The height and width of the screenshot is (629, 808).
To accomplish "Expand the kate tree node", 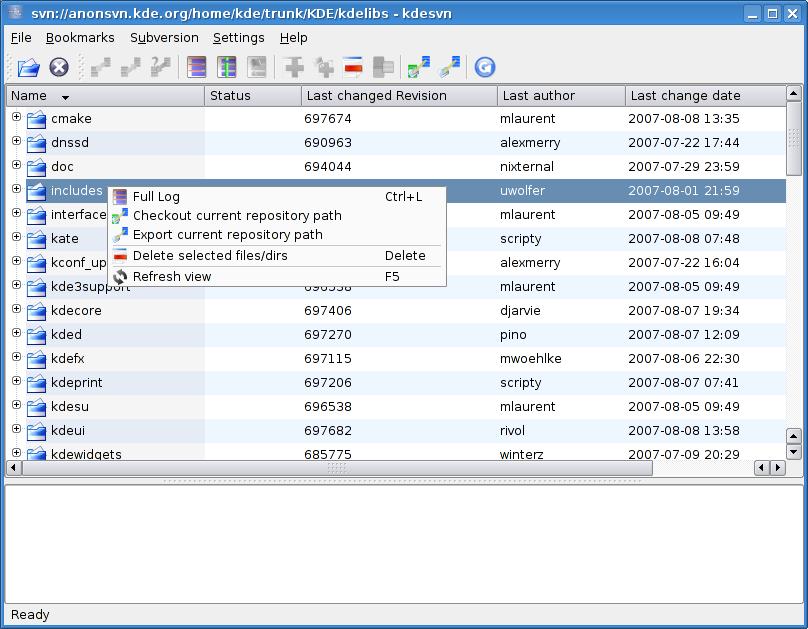I will (16, 236).
